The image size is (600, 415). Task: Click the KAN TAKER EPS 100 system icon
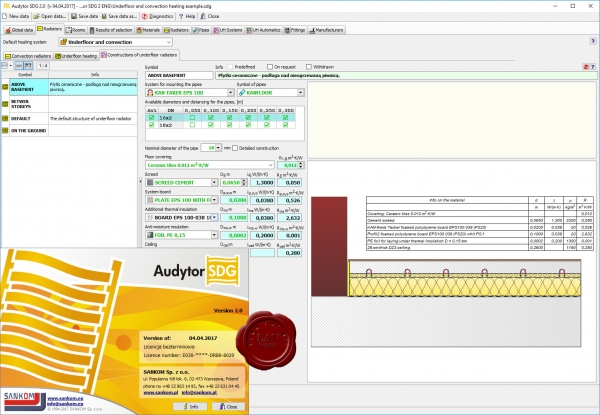pos(150,93)
